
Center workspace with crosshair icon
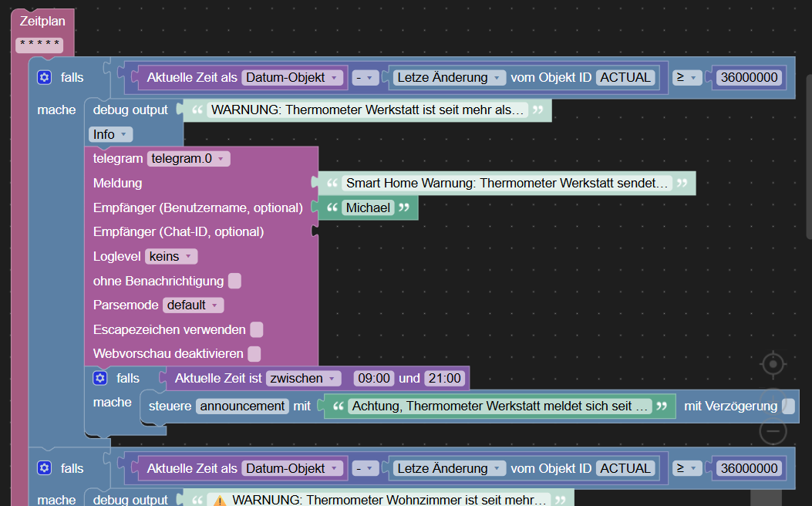point(773,364)
